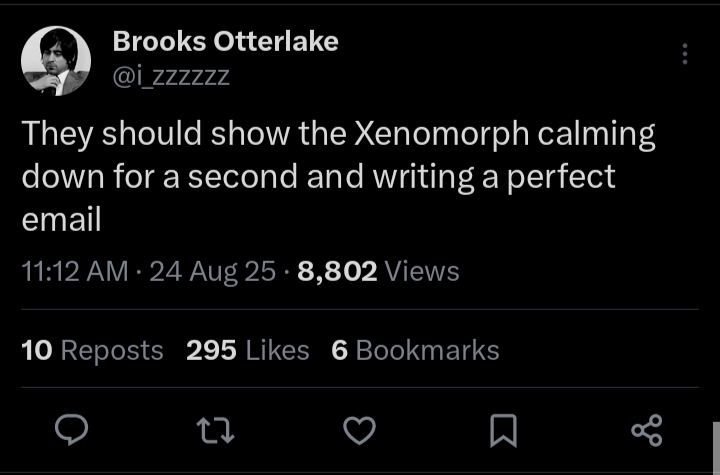This screenshot has width=720, height=475.
Task: Open the share icon options
Action: [x=647, y=430]
